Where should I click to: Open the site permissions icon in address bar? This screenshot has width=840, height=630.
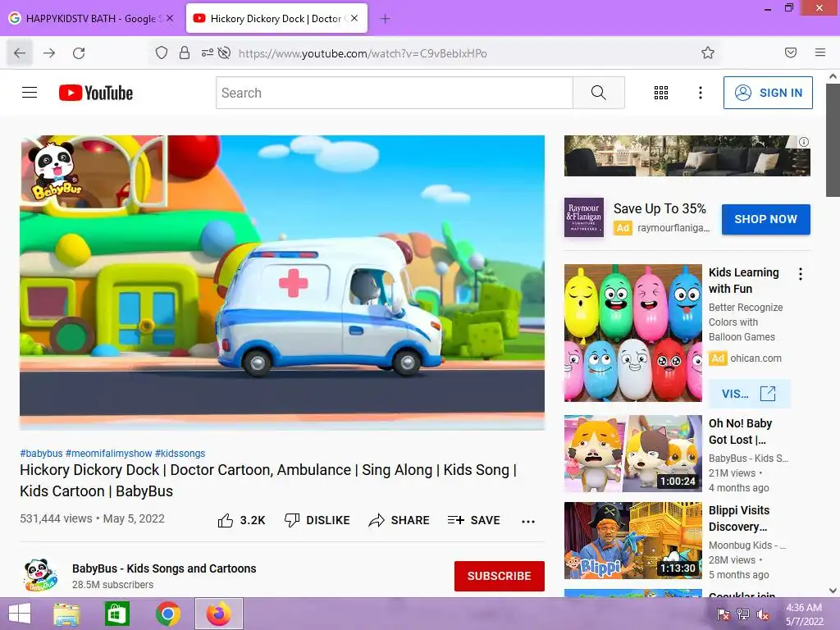[x=208, y=53]
